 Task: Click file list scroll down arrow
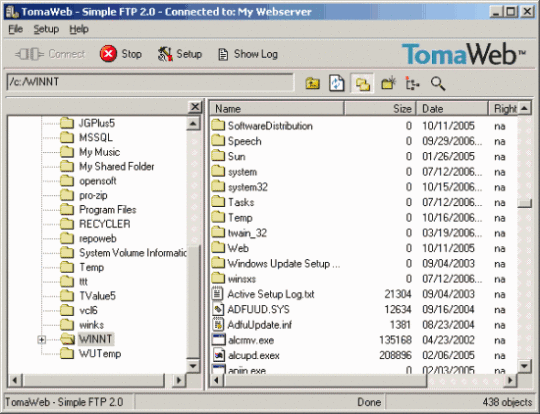tap(524, 366)
